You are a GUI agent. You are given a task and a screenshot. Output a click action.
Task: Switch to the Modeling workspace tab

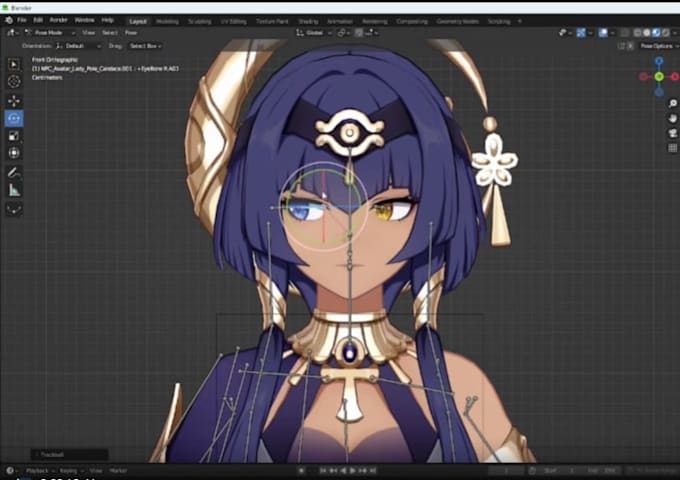(x=167, y=21)
